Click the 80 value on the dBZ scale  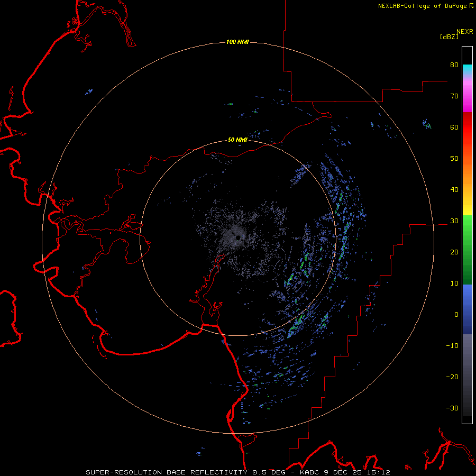[x=454, y=65]
